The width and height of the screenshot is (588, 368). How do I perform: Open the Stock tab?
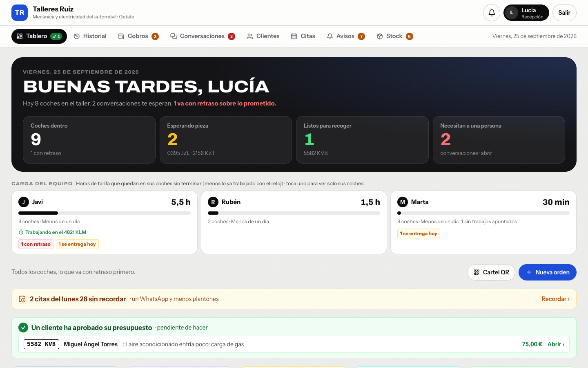tap(395, 36)
